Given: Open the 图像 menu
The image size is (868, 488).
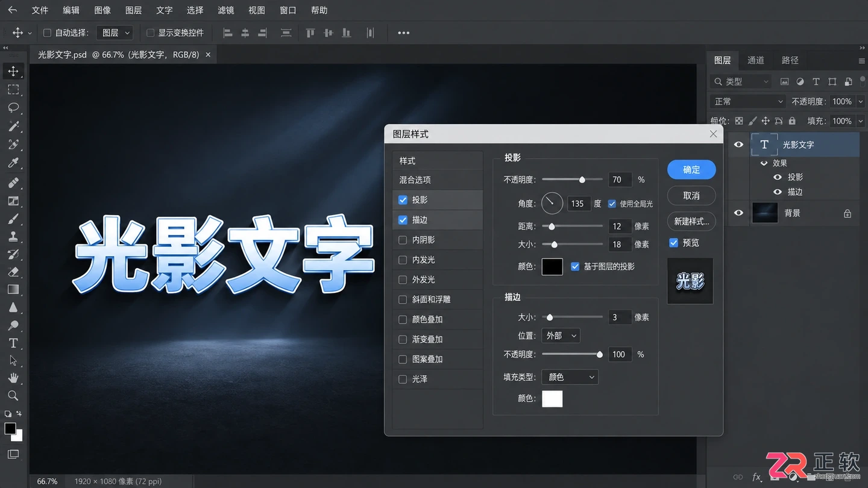Looking at the screenshot, I should click(102, 10).
